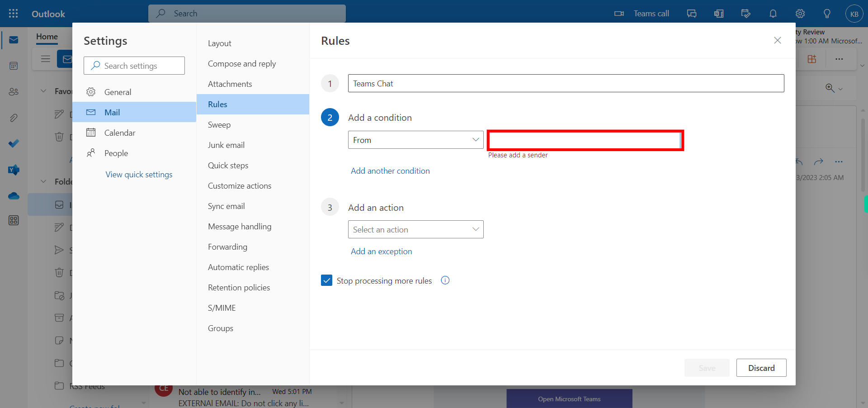868x408 pixels.
Task: Click the Search settings box
Action: tap(134, 66)
